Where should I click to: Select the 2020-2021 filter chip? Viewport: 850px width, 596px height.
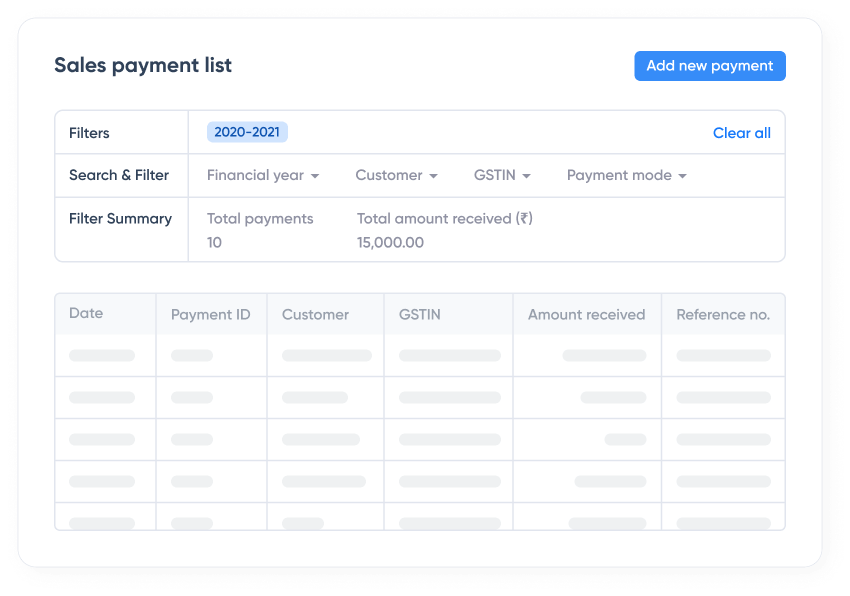(x=248, y=132)
